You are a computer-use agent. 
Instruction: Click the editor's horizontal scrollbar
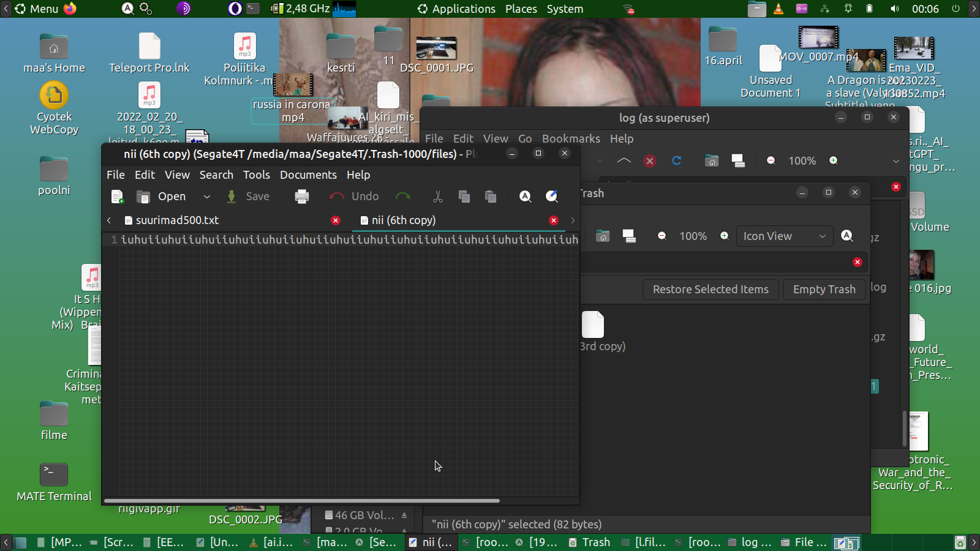point(301,501)
